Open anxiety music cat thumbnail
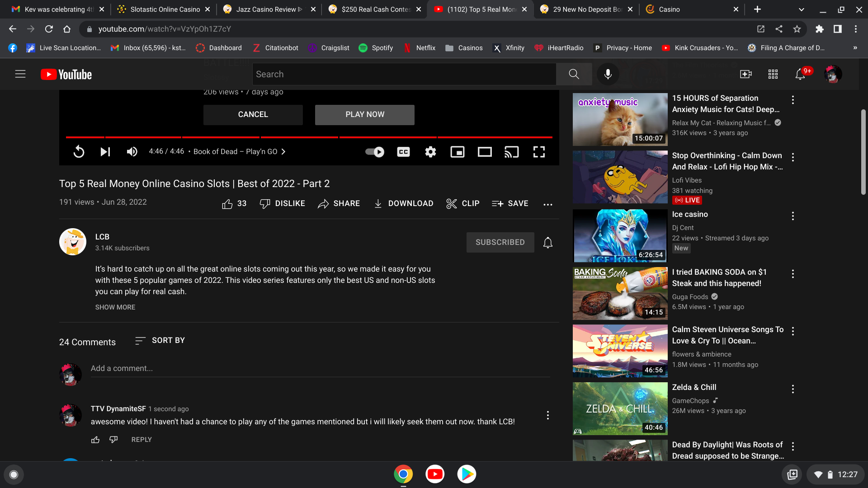 click(x=620, y=119)
